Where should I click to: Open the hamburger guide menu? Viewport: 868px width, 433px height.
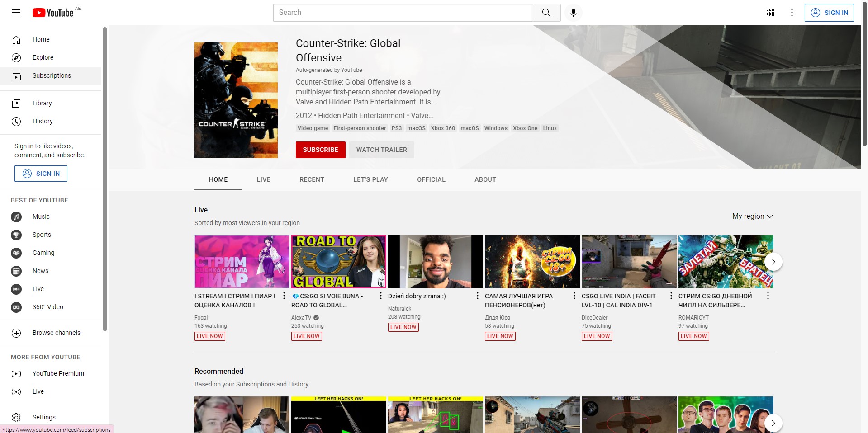click(16, 13)
